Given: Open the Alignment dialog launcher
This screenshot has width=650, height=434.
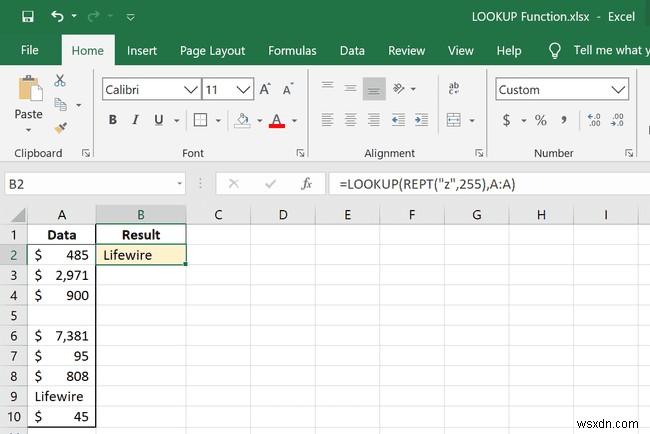Looking at the screenshot, I should tap(479, 153).
